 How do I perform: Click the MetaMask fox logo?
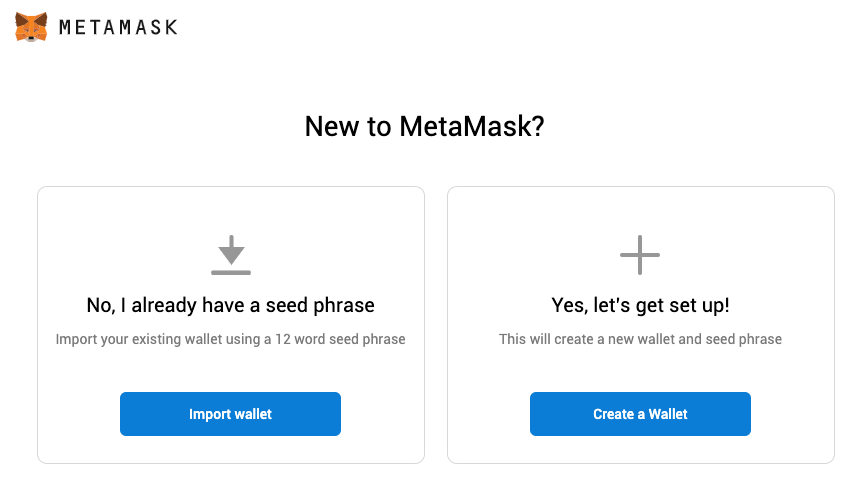click(x=31, y=27)
